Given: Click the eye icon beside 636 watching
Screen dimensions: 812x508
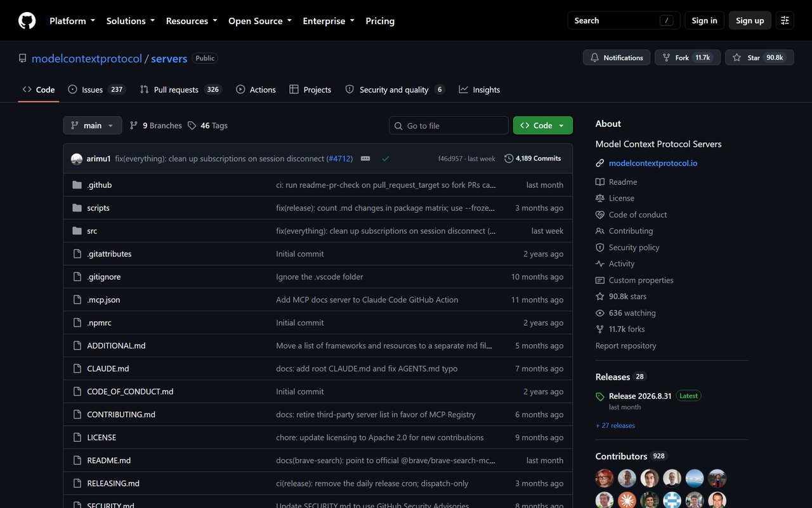Looking at the screenshot, I should (600, 313).
